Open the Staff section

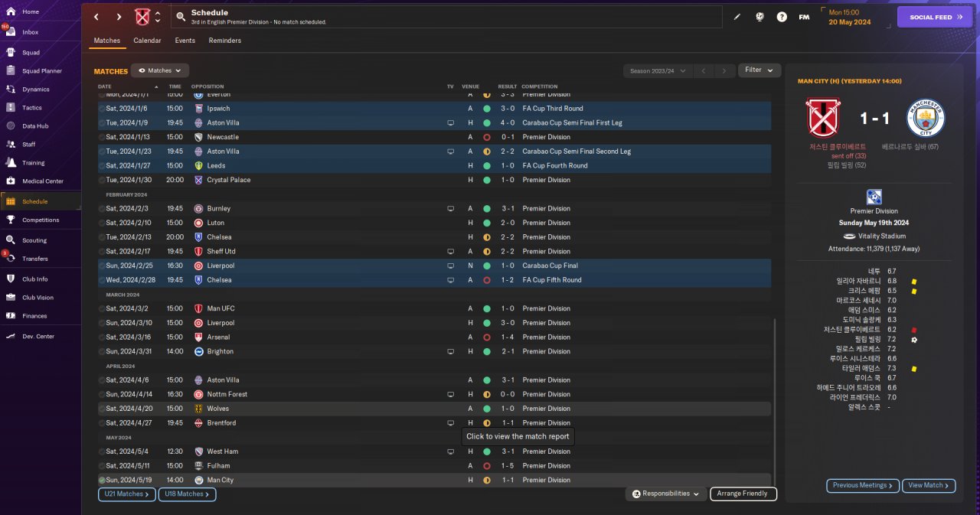[28, 145]
